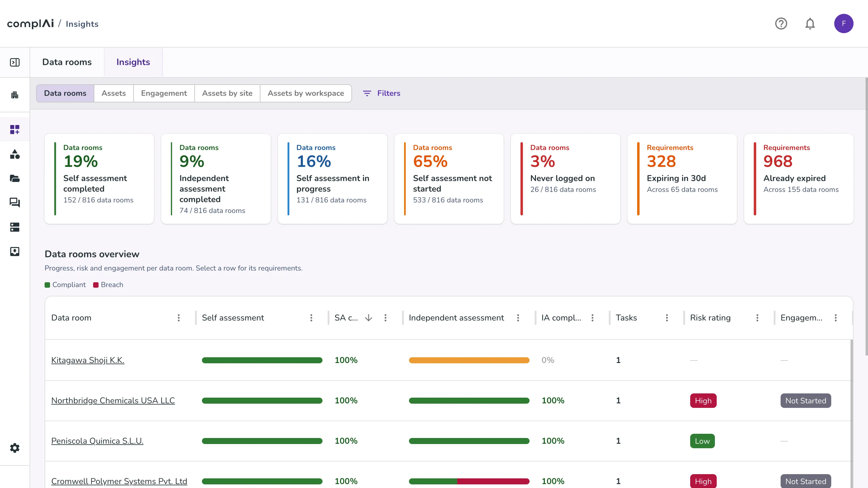Click the 328 Expiring in 30d card
Viewport: 868px width, 488px height.
(x=682, y=179)
